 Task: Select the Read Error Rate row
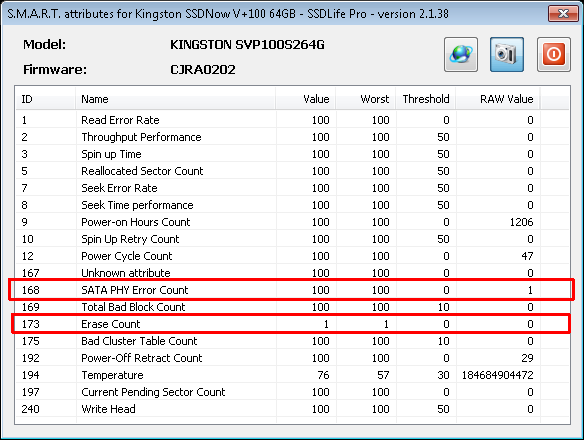292,120
